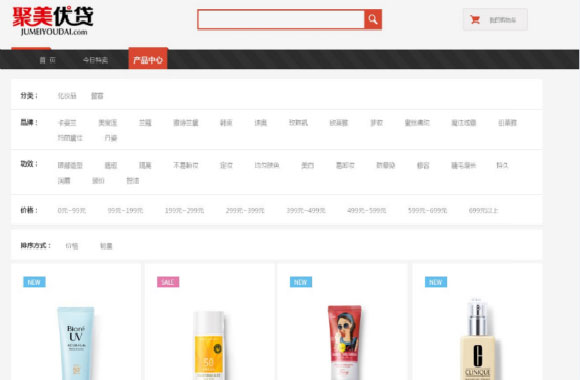Filter effect by 不易脱妆
This screenshot has width=580, height=380.
[x=186, y=165]
